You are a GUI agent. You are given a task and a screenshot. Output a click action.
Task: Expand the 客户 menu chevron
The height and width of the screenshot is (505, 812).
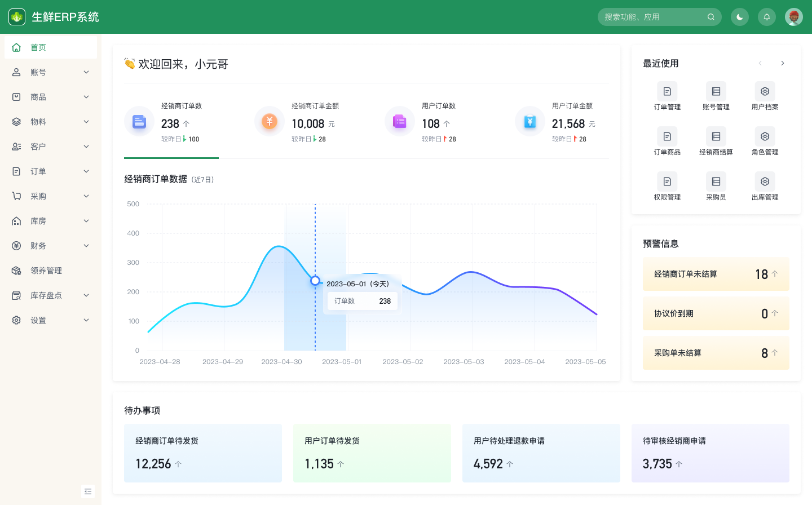pos(86,147)
